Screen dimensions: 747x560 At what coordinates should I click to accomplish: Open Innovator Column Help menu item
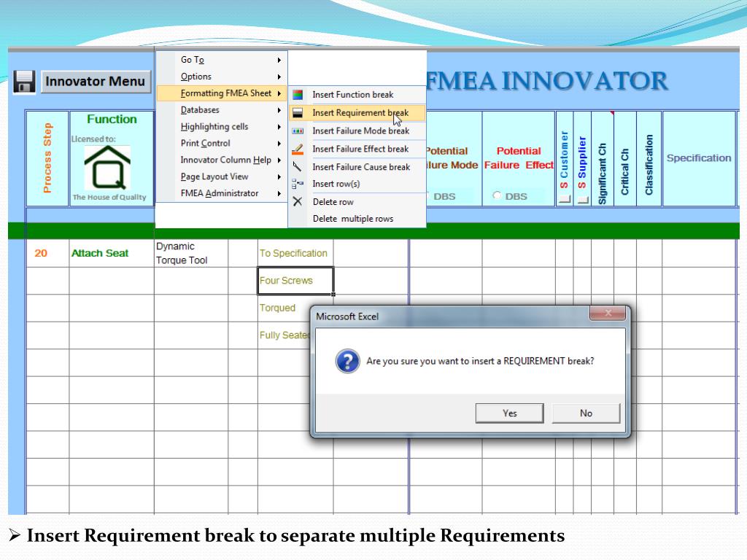pyautogui.click(x=222, y=160)
